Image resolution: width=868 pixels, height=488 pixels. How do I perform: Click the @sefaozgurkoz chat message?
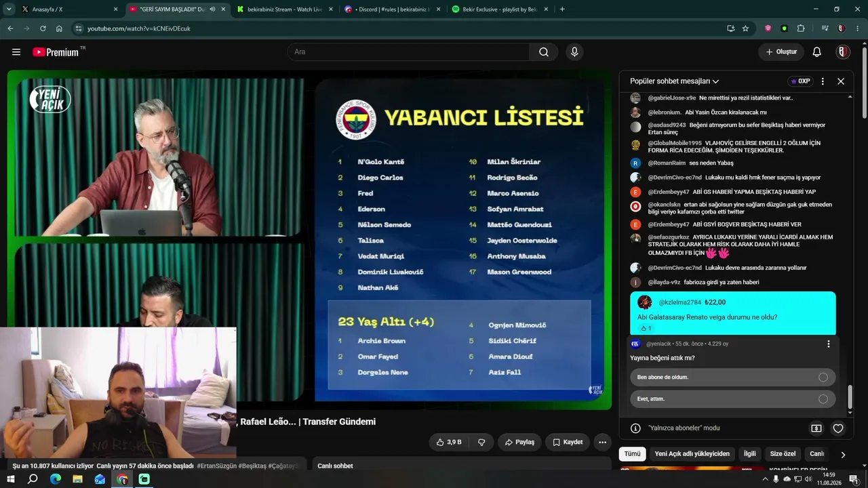coord(732,245)
